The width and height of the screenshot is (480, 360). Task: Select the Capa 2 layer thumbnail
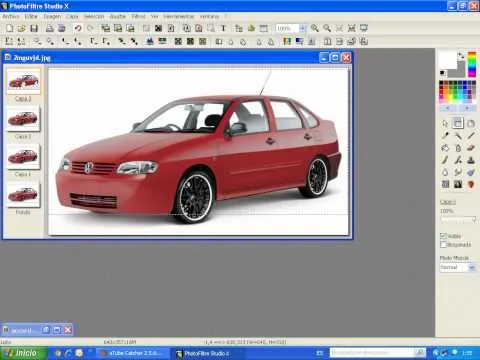pyautogui.click(x=23, y=119)
